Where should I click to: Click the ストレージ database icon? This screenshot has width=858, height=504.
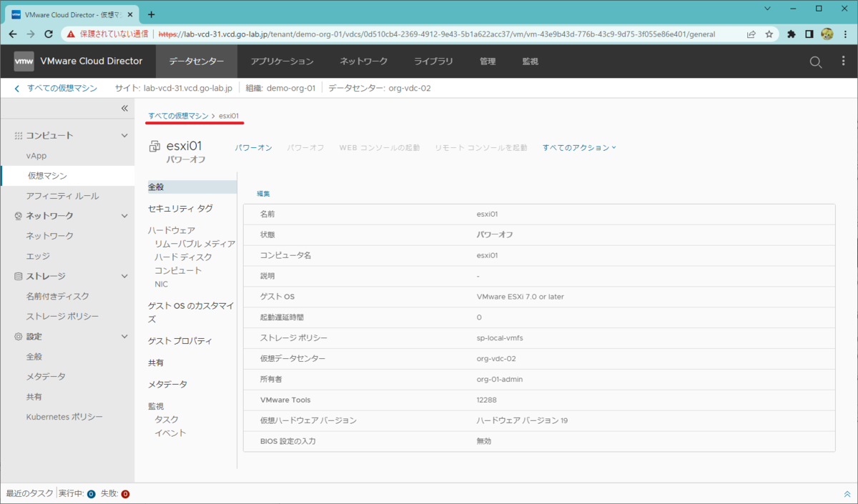(x=19, y=276)
